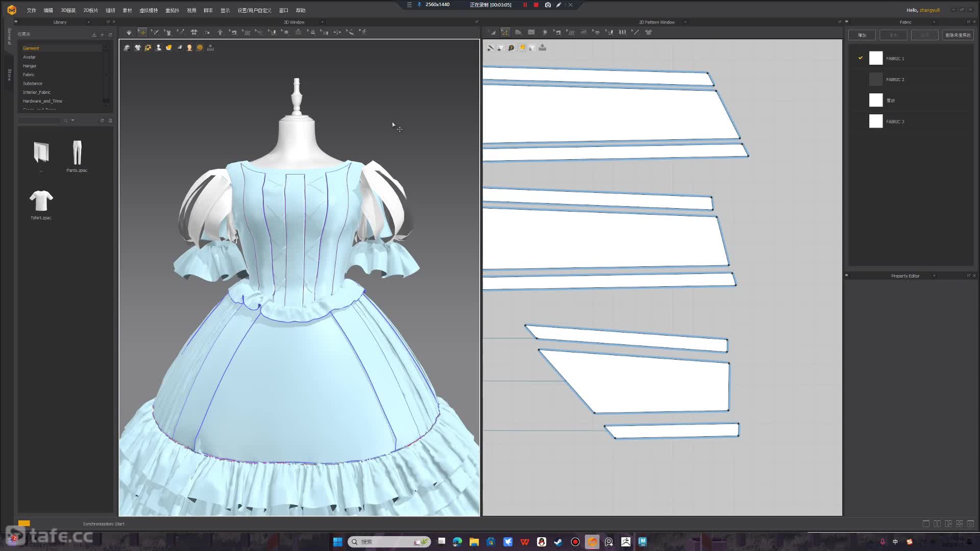Open the 2D Pattern Window title dropdown
The width and height of the screenshot is (980, 551).
(x=685, y=22)
